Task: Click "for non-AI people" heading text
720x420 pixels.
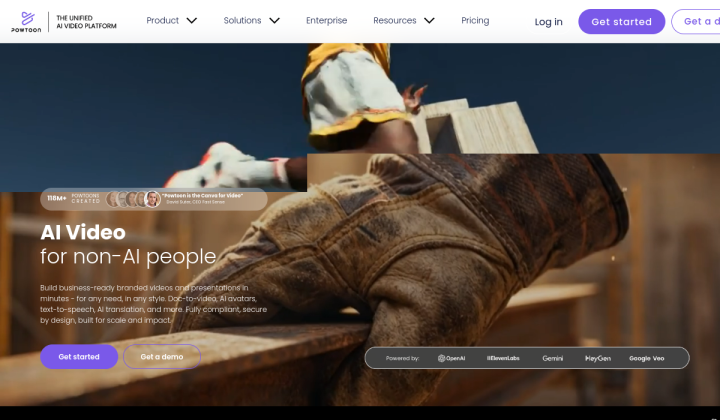Action: tap(128, 257)
